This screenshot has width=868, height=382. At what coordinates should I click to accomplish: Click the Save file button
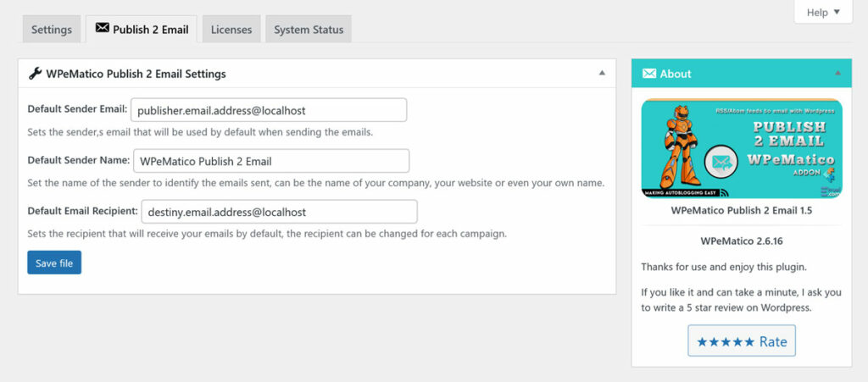click(x=54, y=263)
